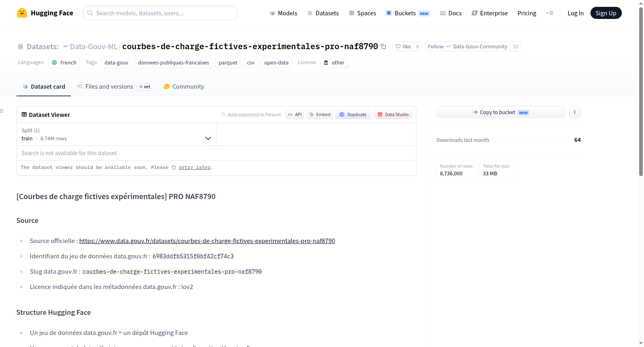Viewport: 644px width, 347px height.
Task: Open the Models page
Action: pyautogui.click(x=283, y=13)
